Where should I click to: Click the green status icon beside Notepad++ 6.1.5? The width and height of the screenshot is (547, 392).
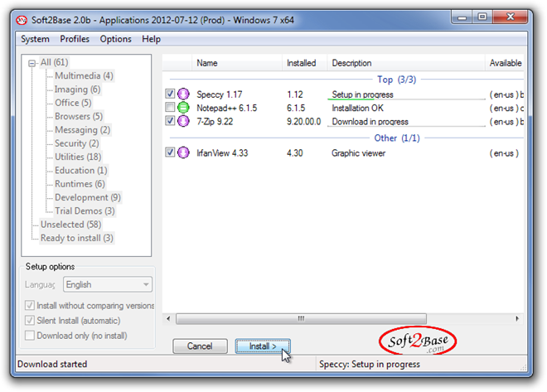(183, 108)
